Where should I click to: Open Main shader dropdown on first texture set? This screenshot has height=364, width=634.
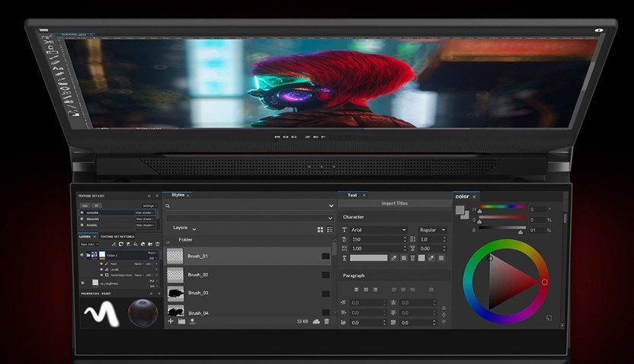point(145,212)
